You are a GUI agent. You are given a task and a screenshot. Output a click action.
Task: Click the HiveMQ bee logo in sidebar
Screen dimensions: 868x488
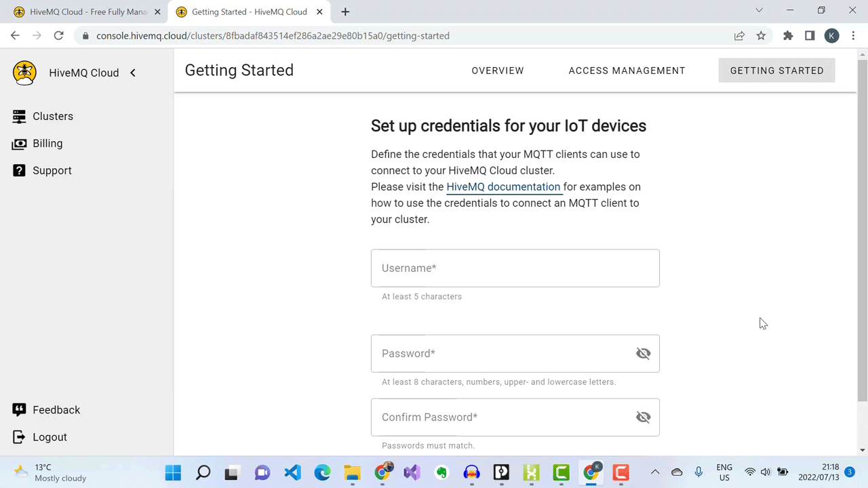coord(25,73)
